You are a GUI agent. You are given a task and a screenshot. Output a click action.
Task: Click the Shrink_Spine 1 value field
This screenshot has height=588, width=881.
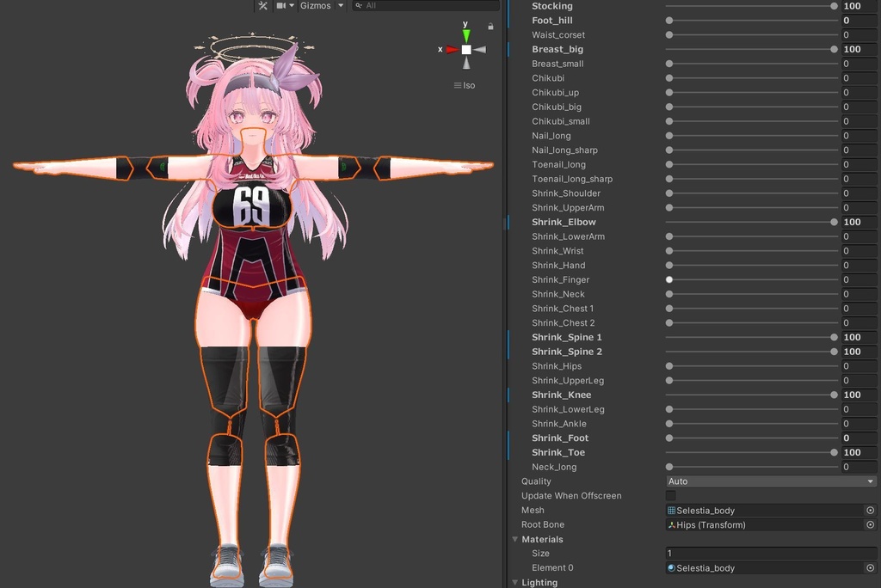[x=859, y=337]
